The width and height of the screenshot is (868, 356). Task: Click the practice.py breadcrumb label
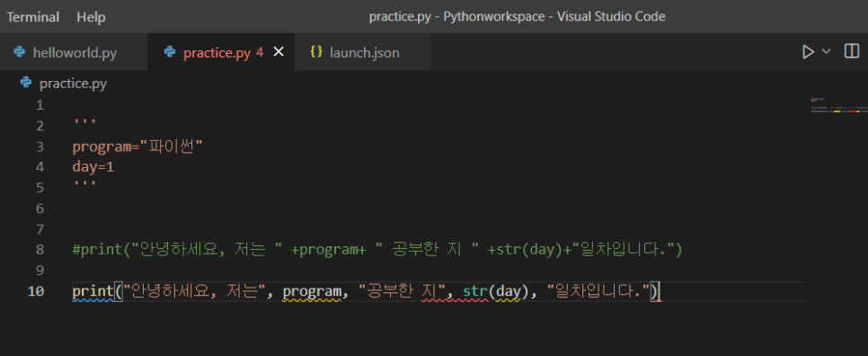[73, 84]
